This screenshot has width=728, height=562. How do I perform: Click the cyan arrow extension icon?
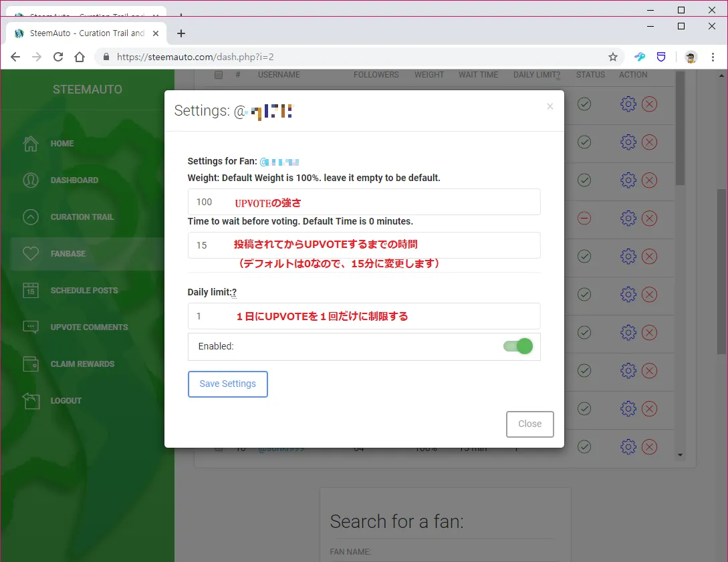[x=640, y=57]
